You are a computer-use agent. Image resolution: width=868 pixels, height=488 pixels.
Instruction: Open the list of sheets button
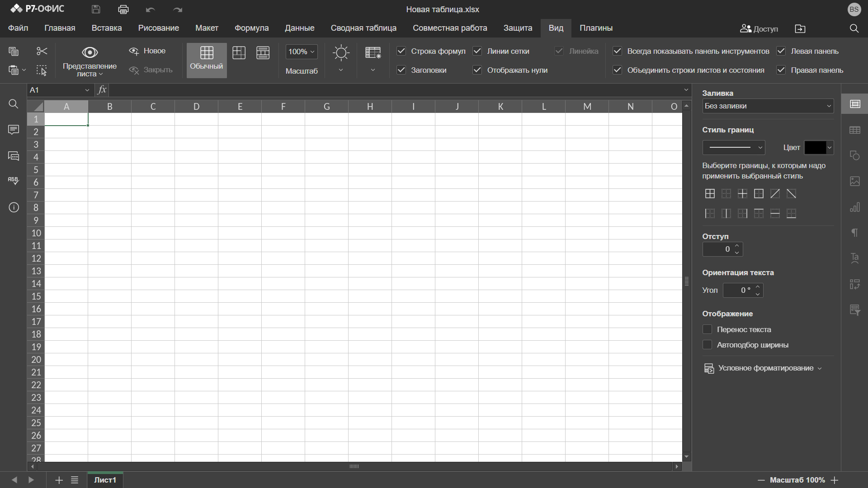pos(75,480)
